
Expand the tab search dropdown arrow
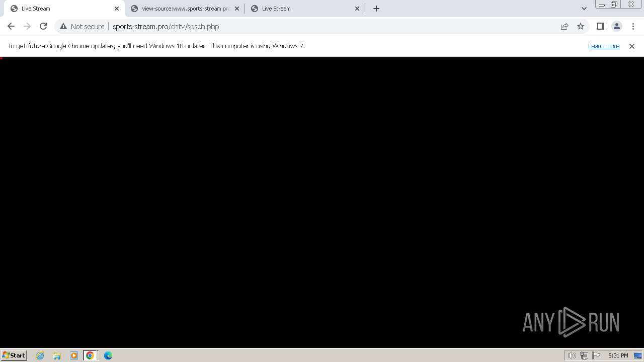584,9
